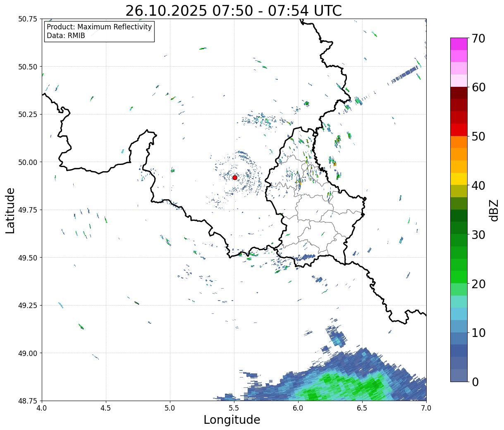This screenshot has height=430, width=504.
Task: Click the colorbar tick label 20
Action: [x=478, y=284]
